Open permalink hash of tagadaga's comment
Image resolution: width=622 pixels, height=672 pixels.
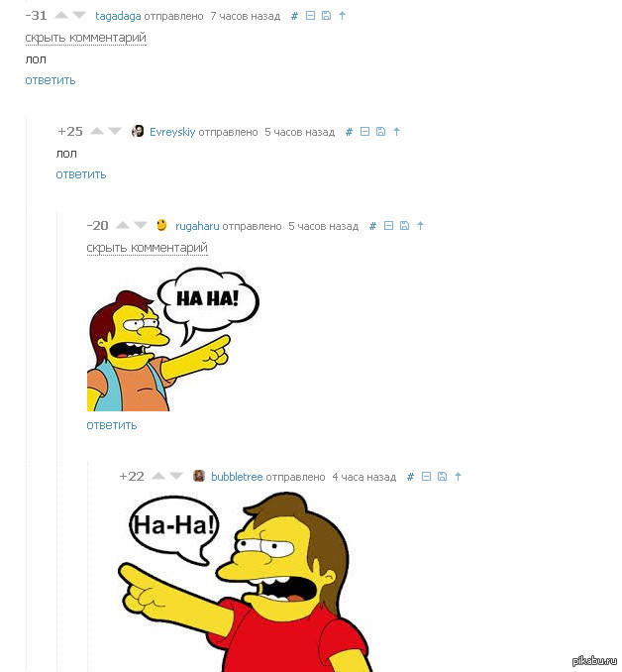pyautogui.click(x=294, y=16)
